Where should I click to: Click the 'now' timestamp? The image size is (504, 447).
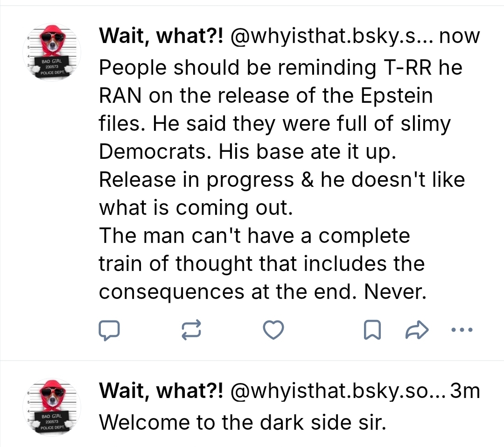(460, 36)
